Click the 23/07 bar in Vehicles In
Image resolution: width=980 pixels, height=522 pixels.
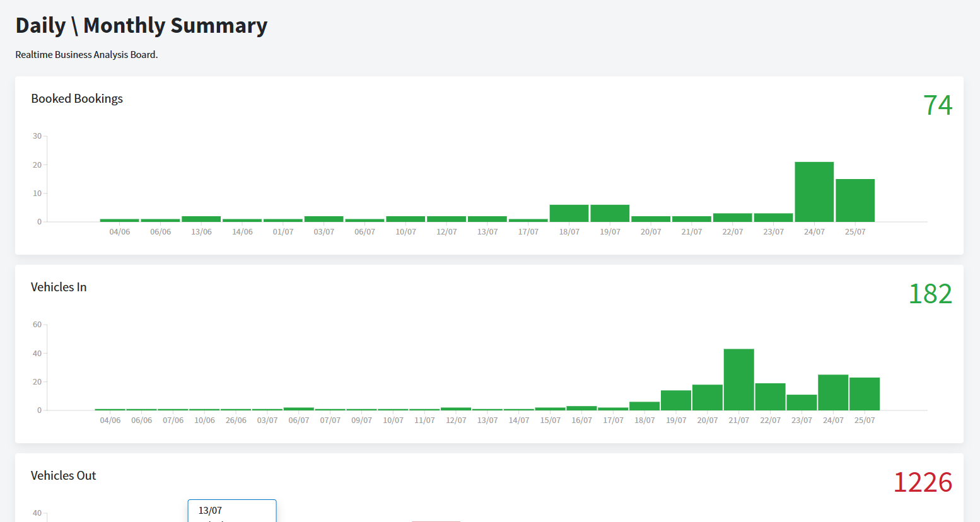801,403
